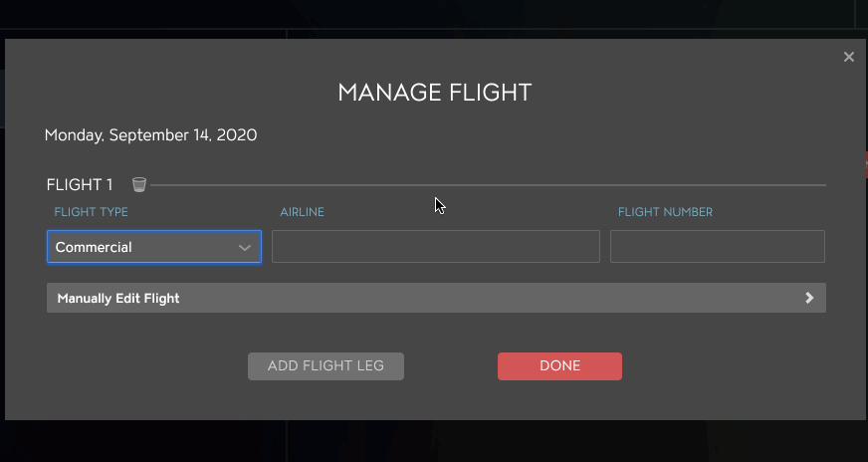The height and width of the screenshot is (462, 868).
Task: Click the dimmed background below the dialog
Action: coord(434,441)
